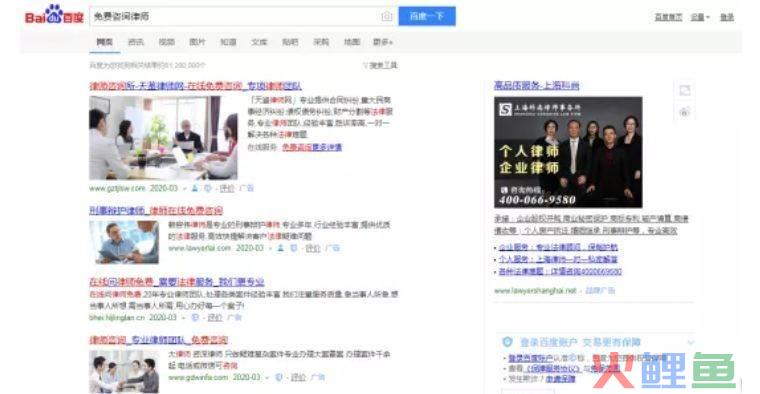
Task: Open third bullet link with 4000669580
Action: click(x=560, y=272)
